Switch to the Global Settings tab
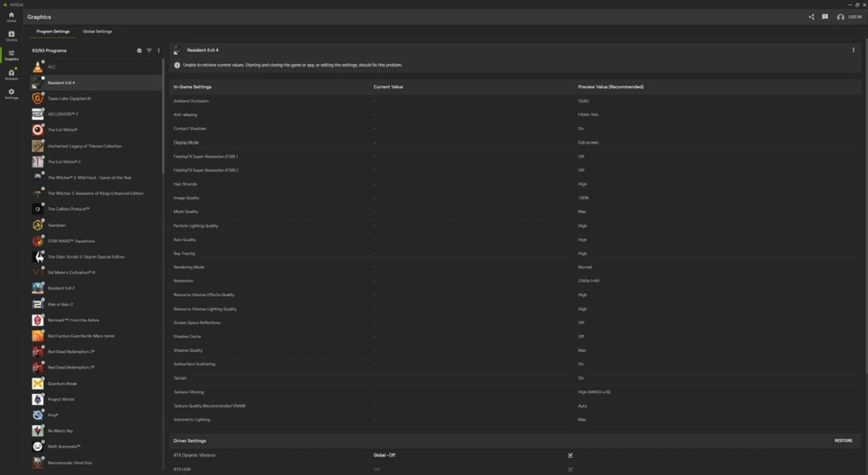 coord(97,31)
